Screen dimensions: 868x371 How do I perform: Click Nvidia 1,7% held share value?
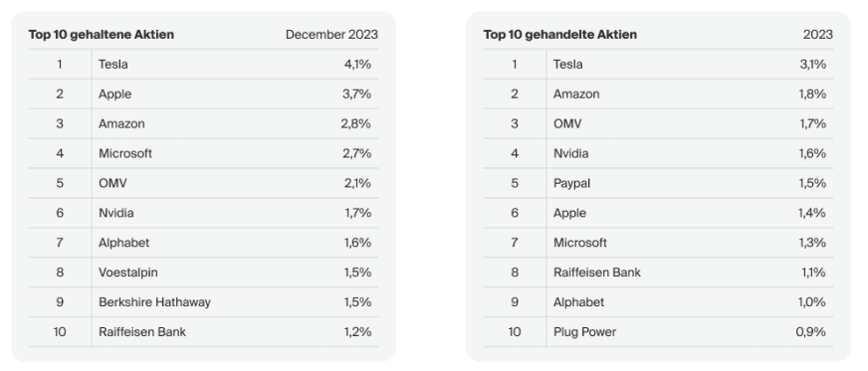click(357, 214)
